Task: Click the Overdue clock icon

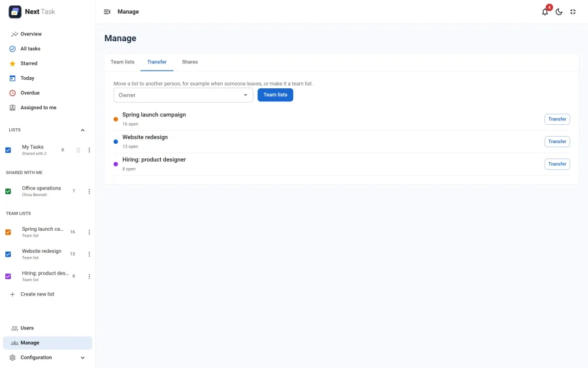Action: [12, 93]
